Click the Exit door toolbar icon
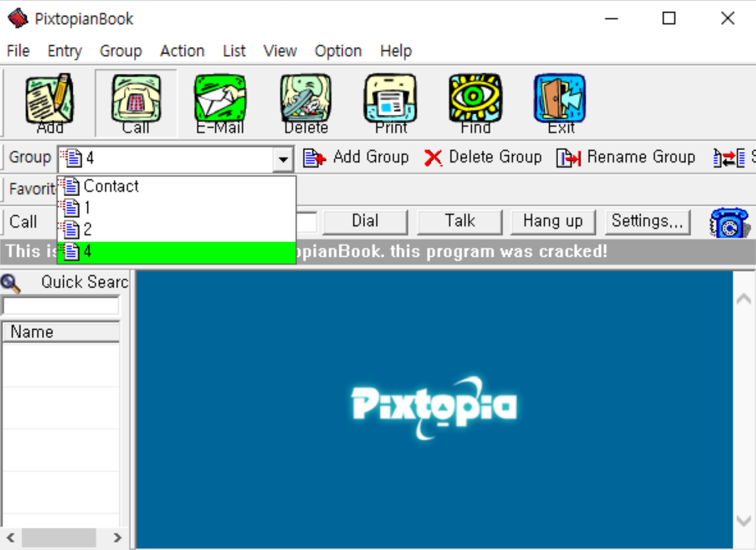 560,103
